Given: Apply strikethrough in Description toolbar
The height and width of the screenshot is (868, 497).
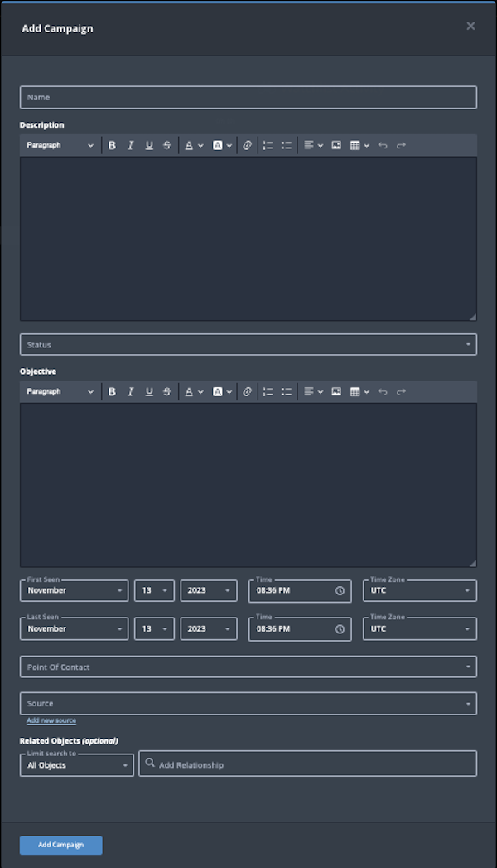Looking at the screenshot, I should pos(167,145).
